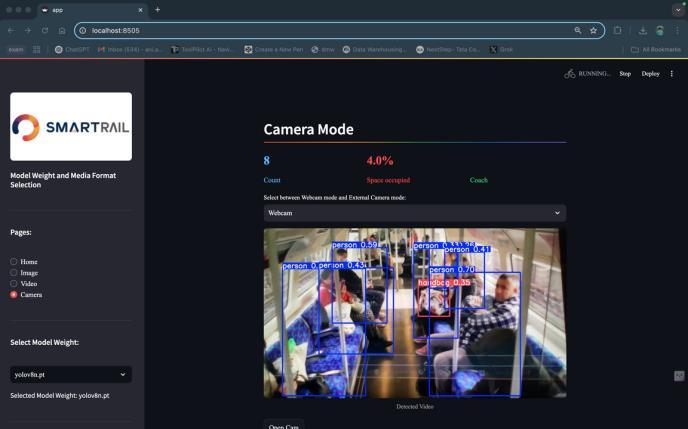Open the browser home page
The height and width of the screenshot is (429, 688).
[x=62, y=30]
